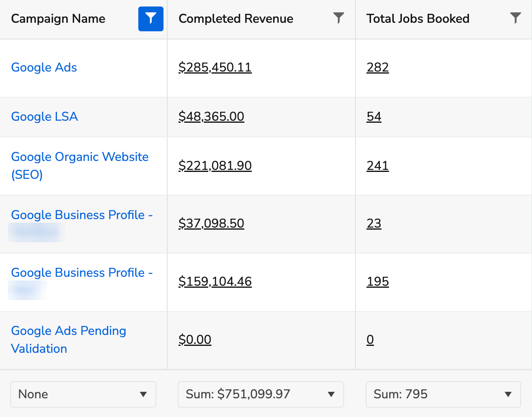This screenshot has height=417, width=532.
Task: Open the 282 jobs booked value
Action: [378, 67]
